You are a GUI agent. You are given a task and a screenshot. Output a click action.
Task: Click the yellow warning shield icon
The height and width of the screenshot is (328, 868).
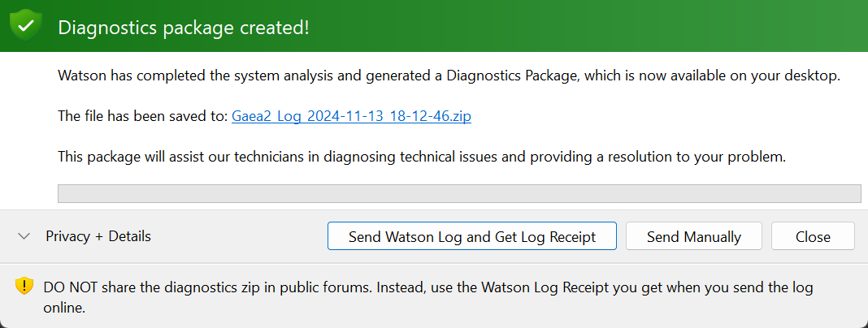point(25,286)
